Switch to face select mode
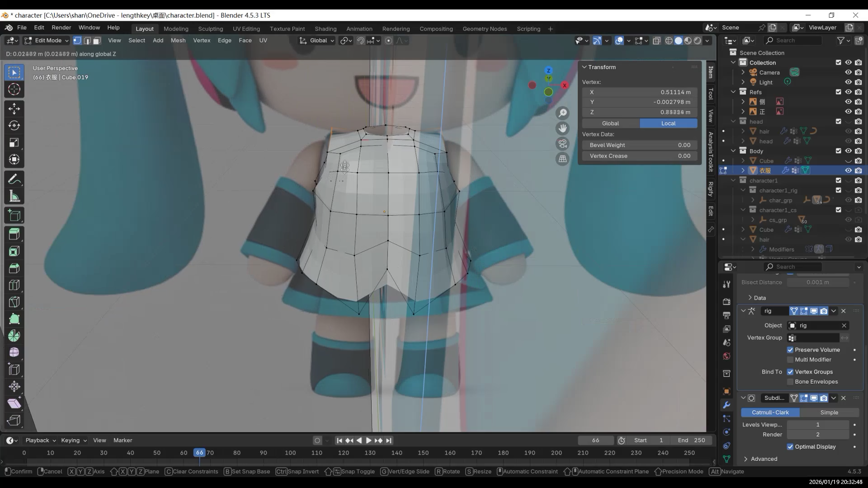The image size is (868, 488). click(x=97, y=41)
